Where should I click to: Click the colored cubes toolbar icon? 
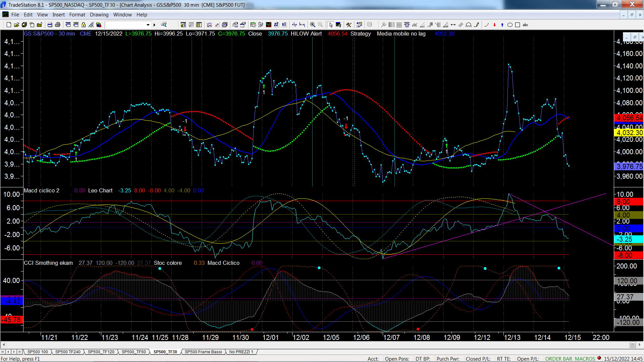point(99,25)
